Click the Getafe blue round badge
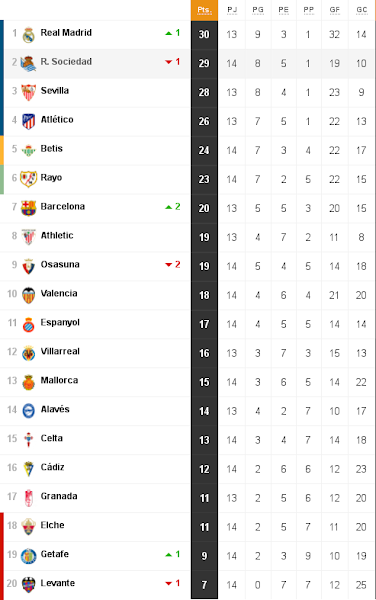376x600 pixels. coord(29,556)
